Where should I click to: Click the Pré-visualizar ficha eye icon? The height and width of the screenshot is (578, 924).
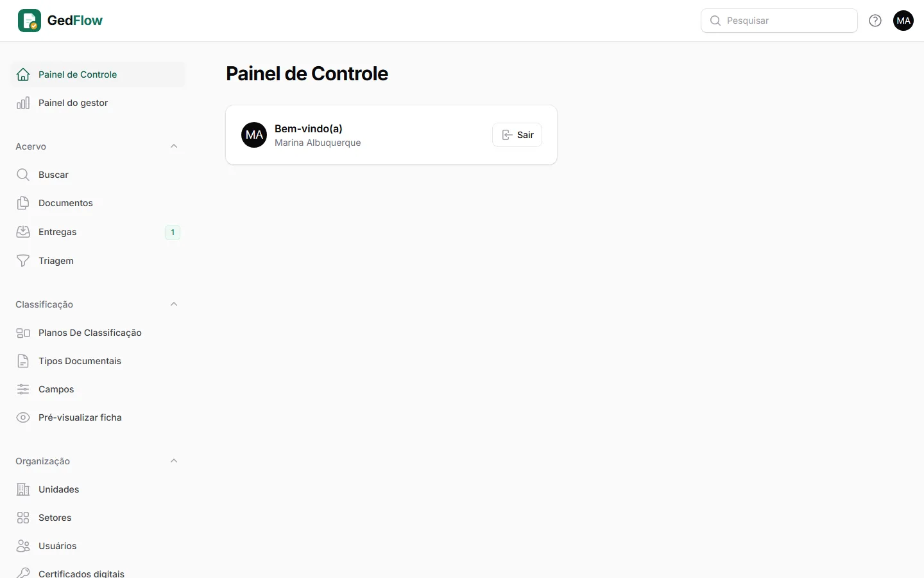pos(23,417)
